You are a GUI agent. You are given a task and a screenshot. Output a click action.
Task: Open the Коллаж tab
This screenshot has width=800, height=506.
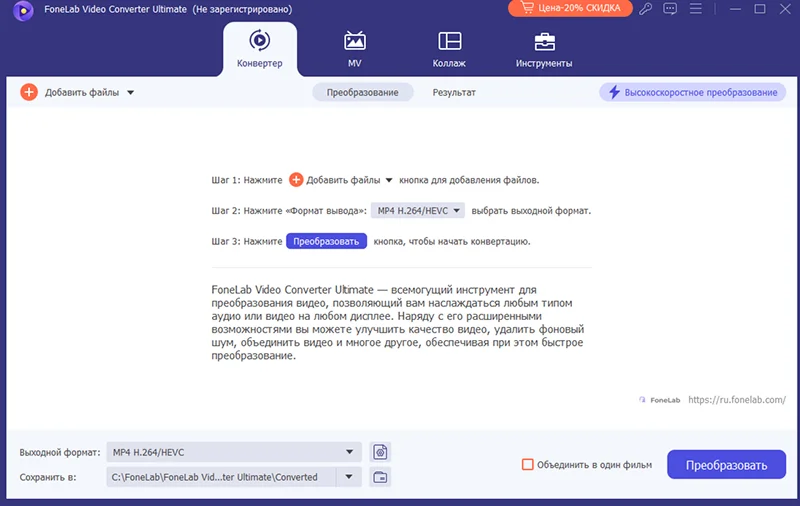(x=449, y=49)
